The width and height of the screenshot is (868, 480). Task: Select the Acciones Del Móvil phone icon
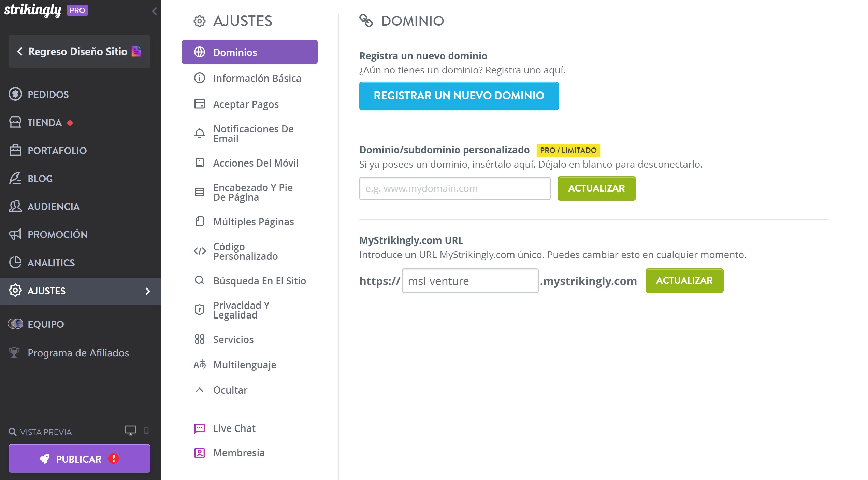click(200, 163)
